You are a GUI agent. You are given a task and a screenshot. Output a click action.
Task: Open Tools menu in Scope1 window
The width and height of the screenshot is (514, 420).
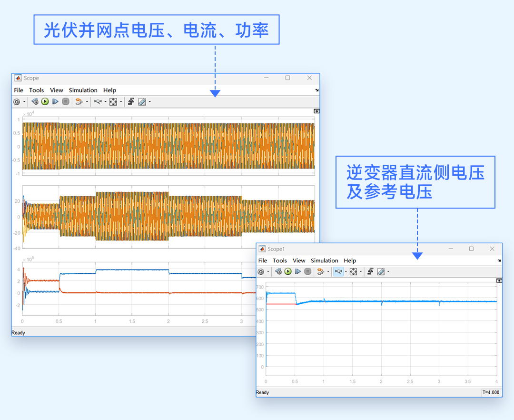pyautogui.click(x=280, y=260)
